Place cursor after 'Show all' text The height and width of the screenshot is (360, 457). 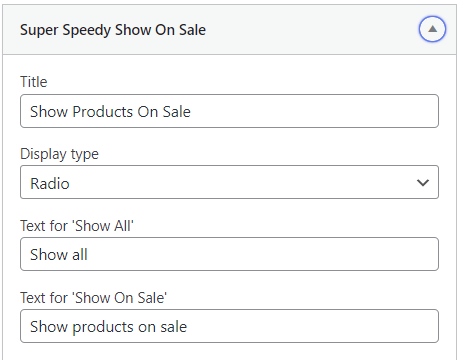pos(89,255)
